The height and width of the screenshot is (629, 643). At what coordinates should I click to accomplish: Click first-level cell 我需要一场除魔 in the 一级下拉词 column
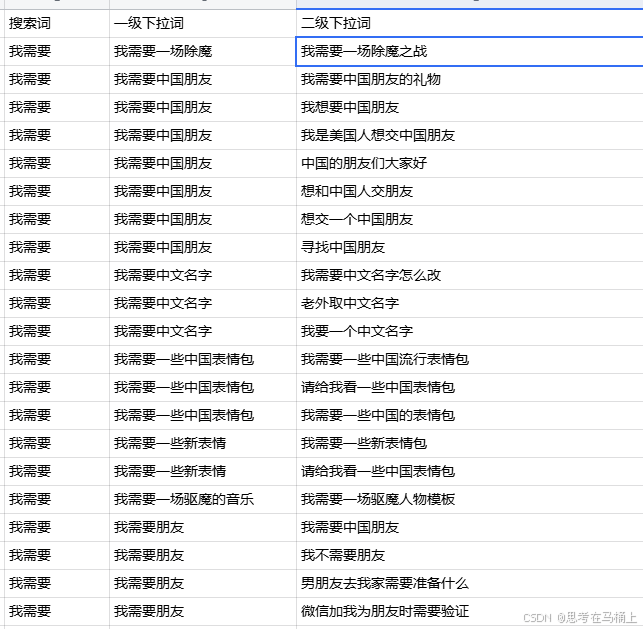(203, 51)
